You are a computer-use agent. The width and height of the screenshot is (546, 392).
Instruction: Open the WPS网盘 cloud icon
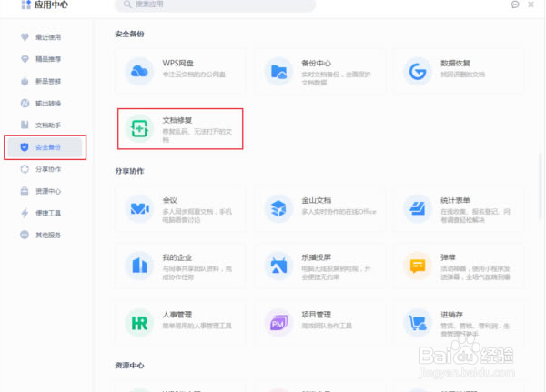[139, 72]
